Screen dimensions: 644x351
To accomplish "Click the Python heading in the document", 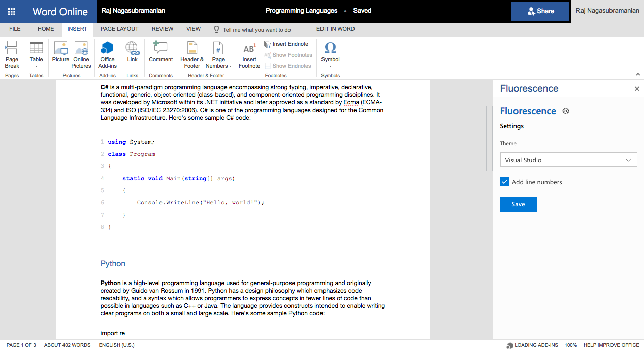I will [113, 264].
